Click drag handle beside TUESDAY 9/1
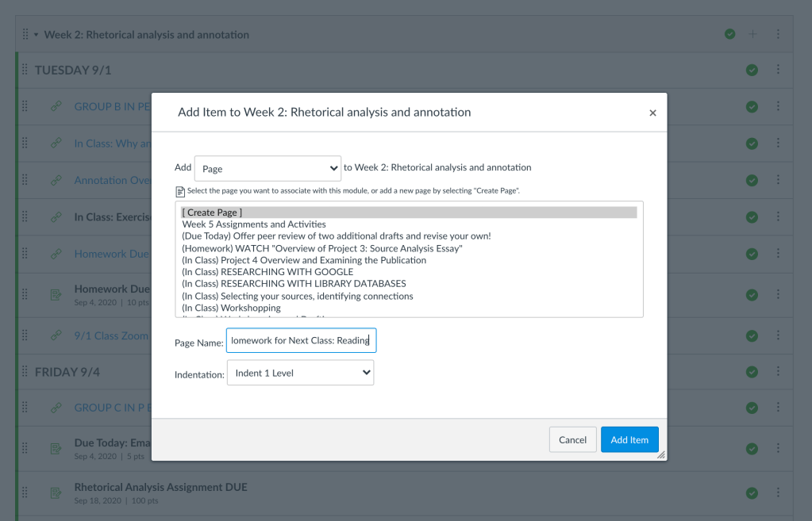Image resolution: width=812 pixels, height=521 pixels. [25, 70]
